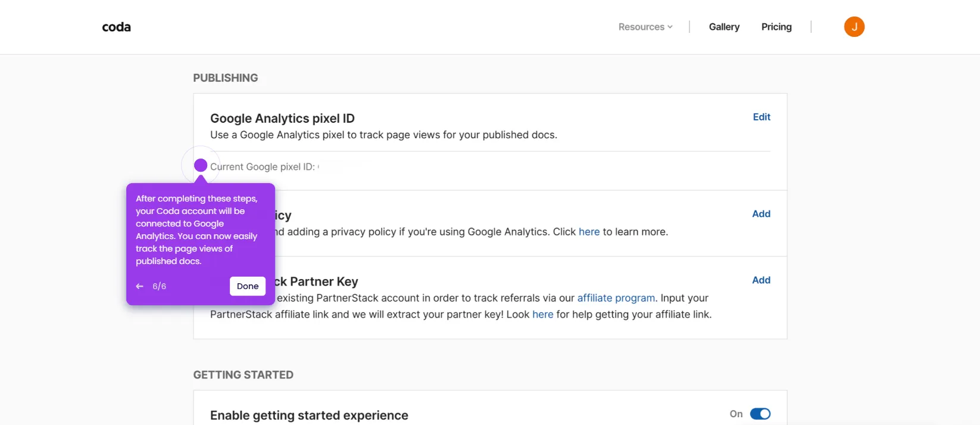Click the Partner Key heading

click(x=317, y=281)
